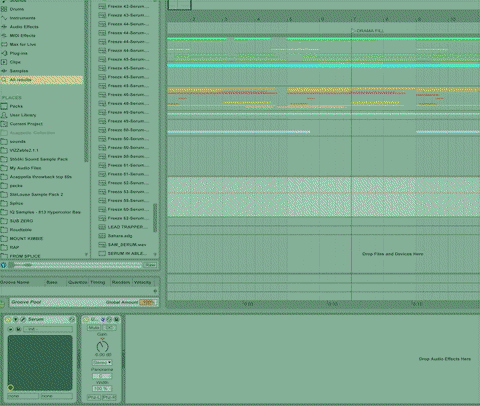This screenshot has height=406, width=480.
Task: Select the Freeze 42-Serum file
Action: click(x=124, y=6)
